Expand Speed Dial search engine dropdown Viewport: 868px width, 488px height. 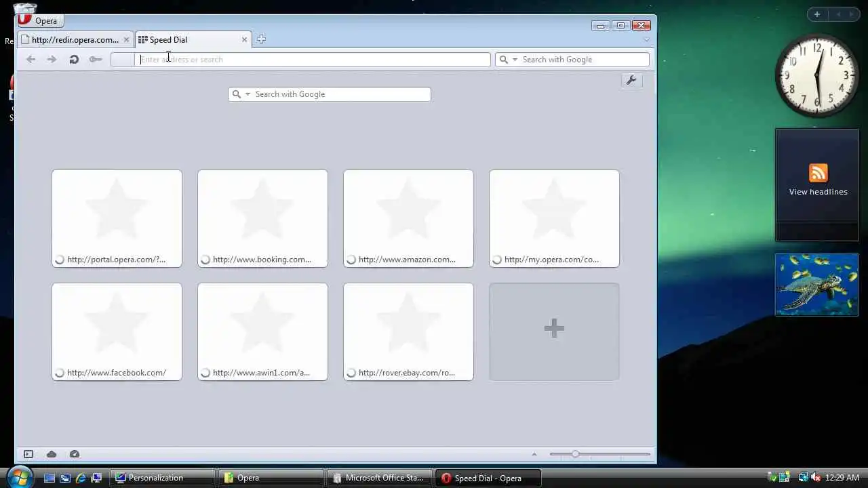[248, 94]
